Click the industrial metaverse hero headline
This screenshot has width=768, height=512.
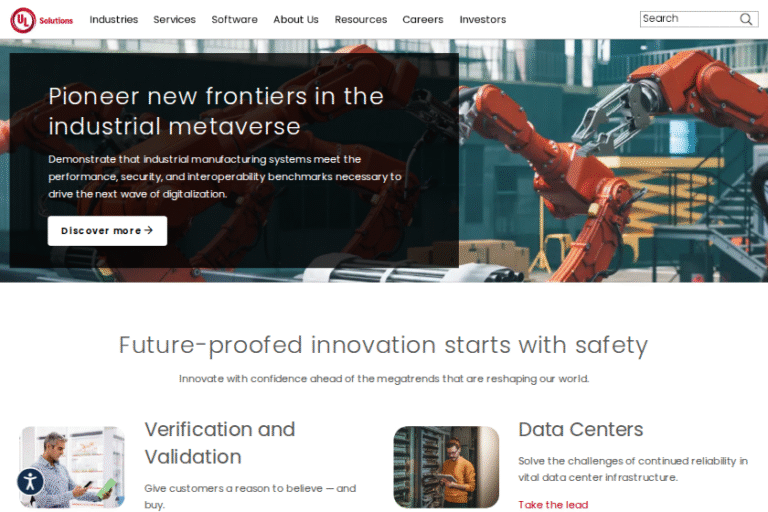pyautogui.click(x=216, y=111)
